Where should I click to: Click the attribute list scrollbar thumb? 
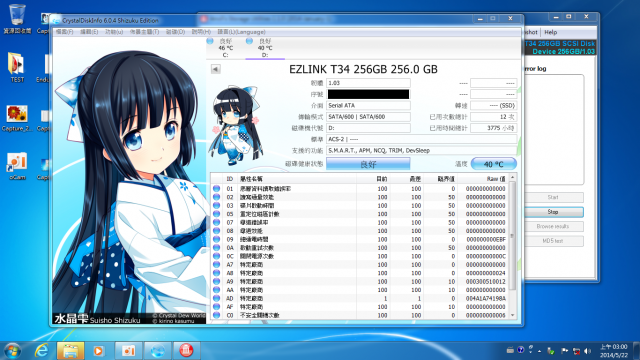coord(513,236)
